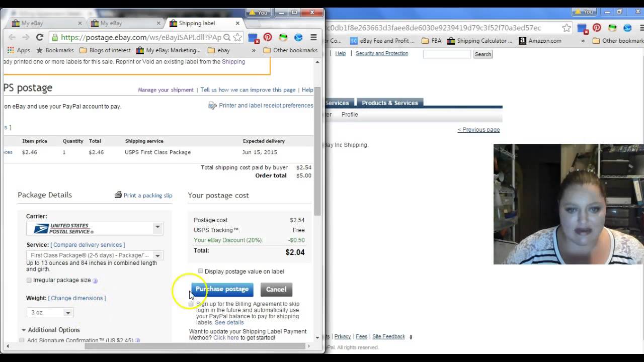The height and width of the screenshot is (362, 644).
Task: Open the Chrome menu in the front window
Action: coord(313,37)
